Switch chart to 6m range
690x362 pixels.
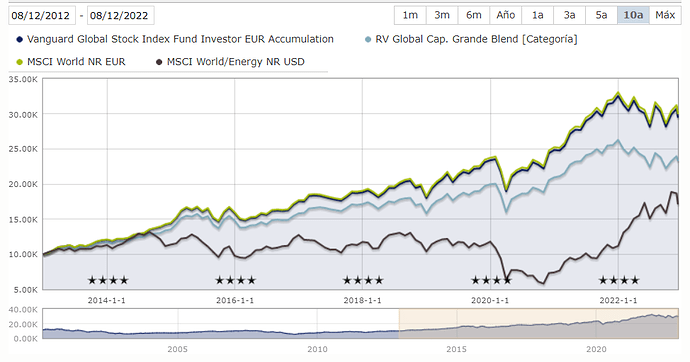[473, 15]
